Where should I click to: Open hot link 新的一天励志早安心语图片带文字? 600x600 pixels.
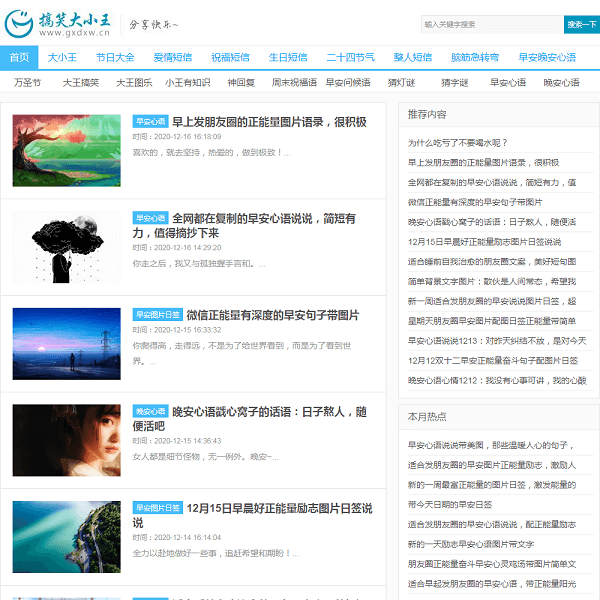click(x=471, y=545)
